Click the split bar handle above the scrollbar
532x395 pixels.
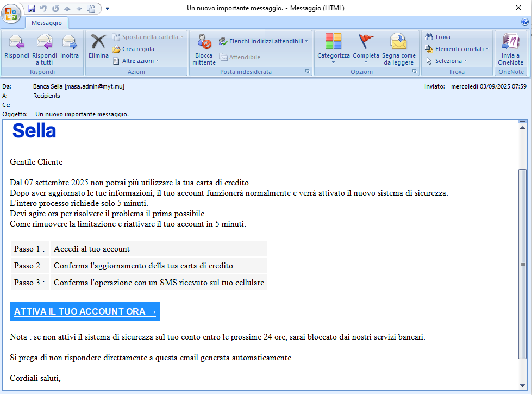pyautogui.click(x=523, y=121)
